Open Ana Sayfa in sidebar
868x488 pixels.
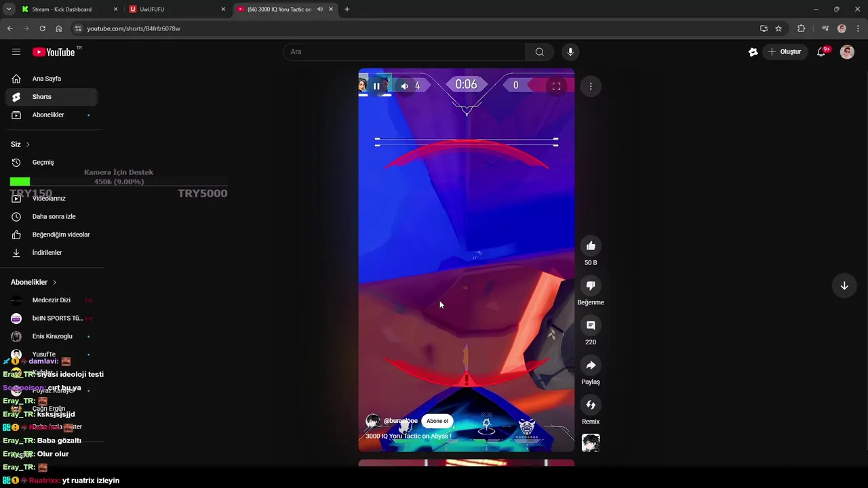[52, 79]
